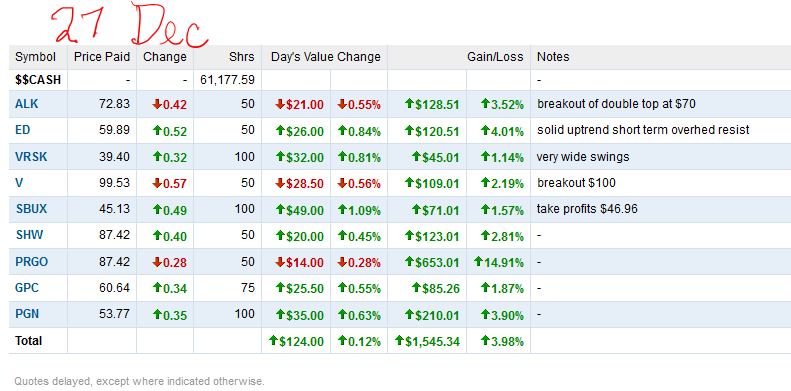Screen dimensions: 791x391
Task: Sort by Price Paid column header
Action: pyautogui.click(x=102, y=57)
